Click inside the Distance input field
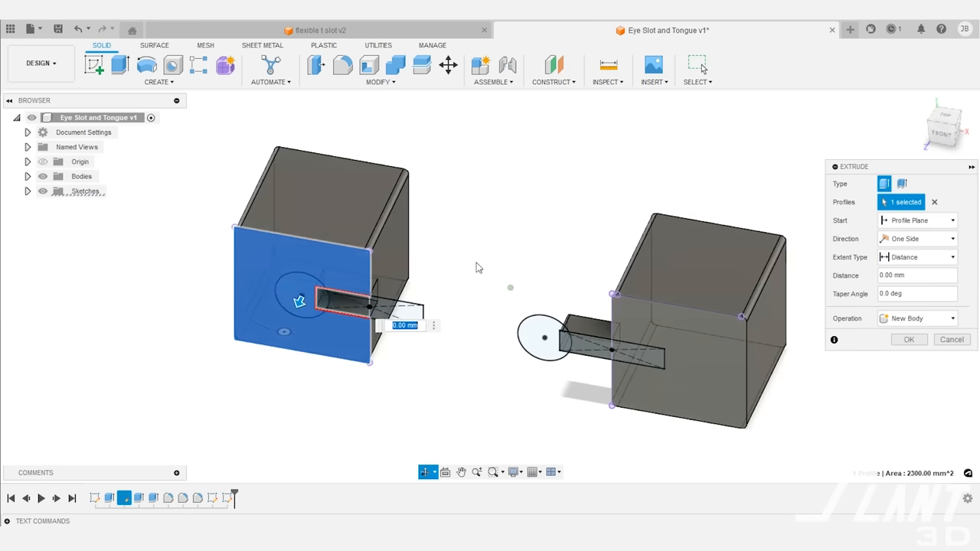 coord(916,275)
